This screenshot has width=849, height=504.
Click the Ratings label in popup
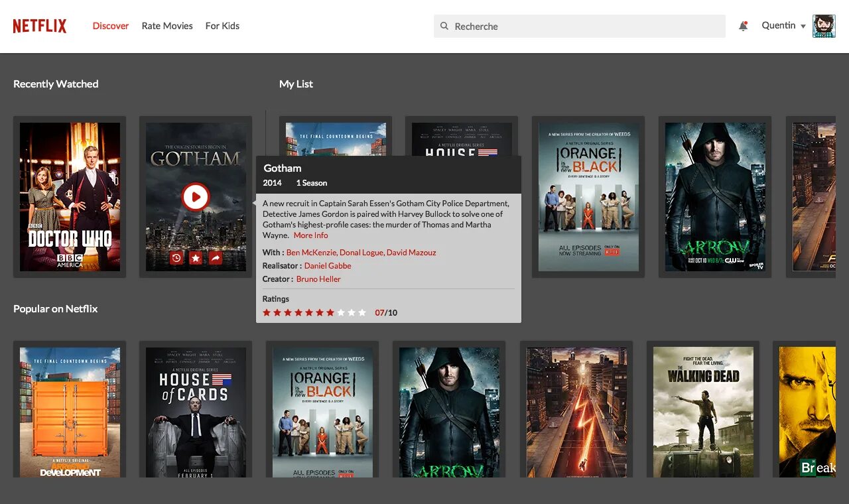tap(276, 299)
